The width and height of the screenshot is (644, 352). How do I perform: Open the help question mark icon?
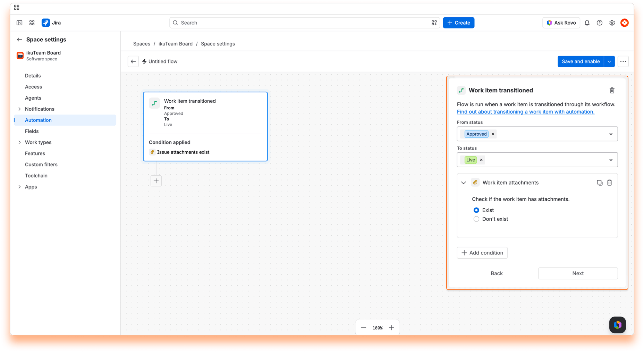(x=600, y=23)
